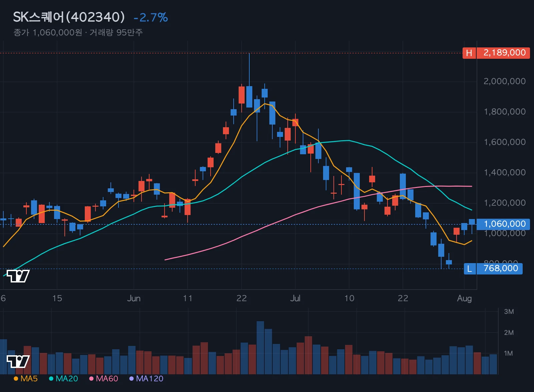Select the purple MA120 legend dot
The width and height of the screenshot is (534, 392).
click(x=131, y=379)
